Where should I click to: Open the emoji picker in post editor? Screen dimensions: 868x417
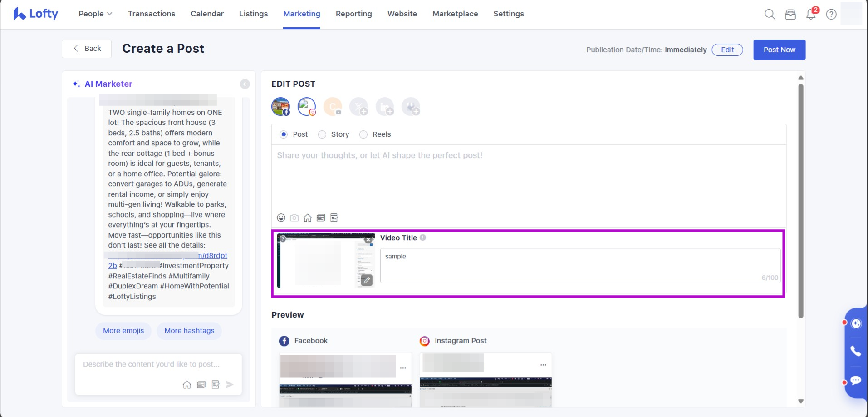(281, 218)
